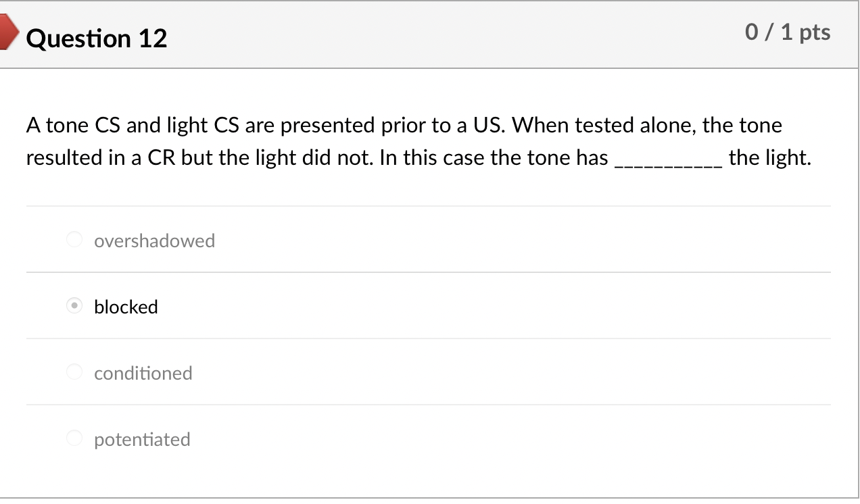Click the answer text blocked
Image resolution: width=860 pixels, height=504 pixels.
[x=126, y=307]
